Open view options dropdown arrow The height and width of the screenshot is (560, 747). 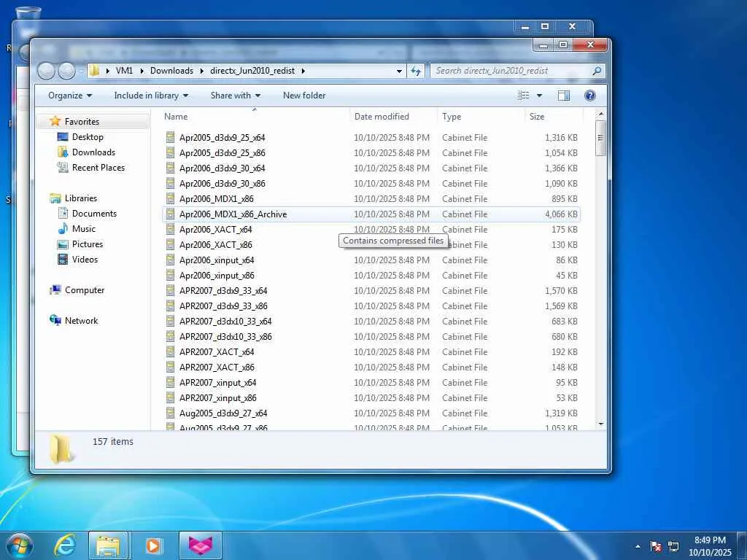pos(539,96)
